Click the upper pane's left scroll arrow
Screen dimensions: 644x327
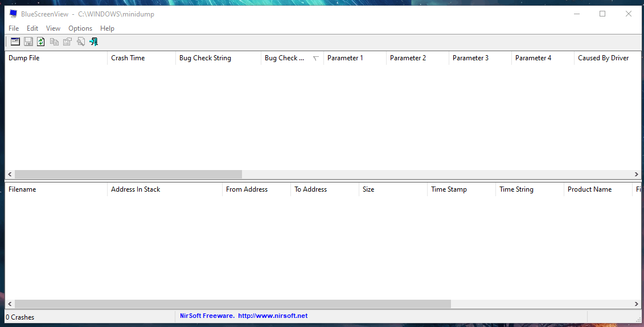10,175
